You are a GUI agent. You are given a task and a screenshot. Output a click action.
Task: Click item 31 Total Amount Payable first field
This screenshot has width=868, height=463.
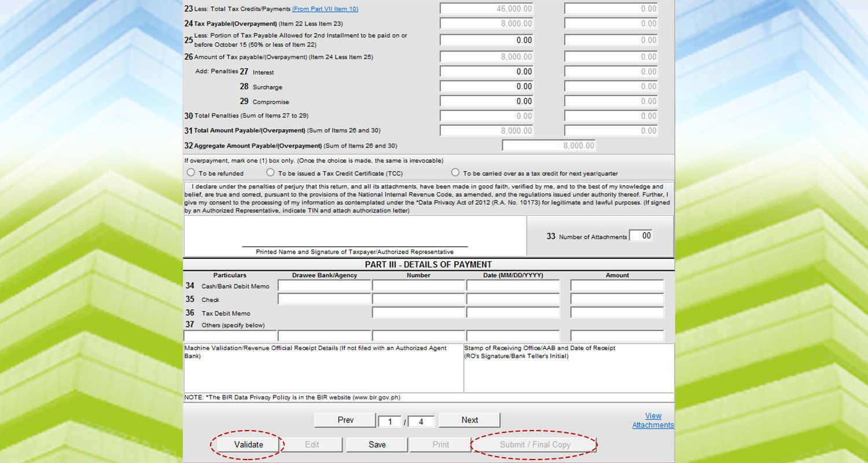pos(487,131)
